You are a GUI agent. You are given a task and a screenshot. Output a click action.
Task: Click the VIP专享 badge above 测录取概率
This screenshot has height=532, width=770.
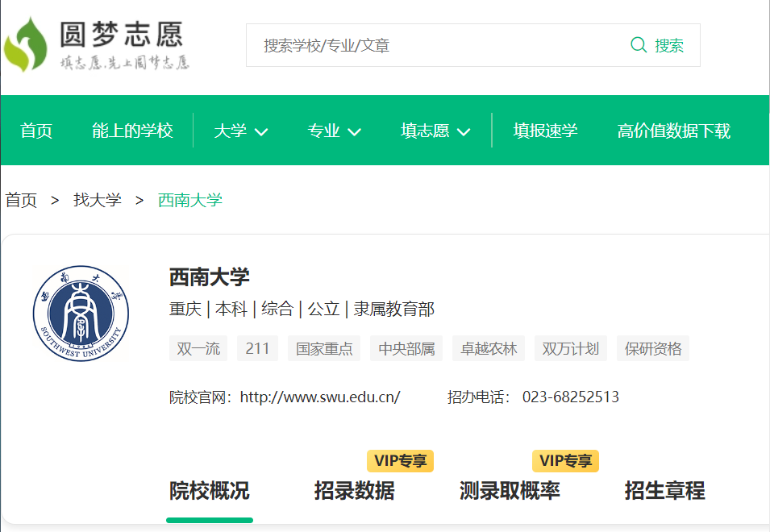(566, 461)
